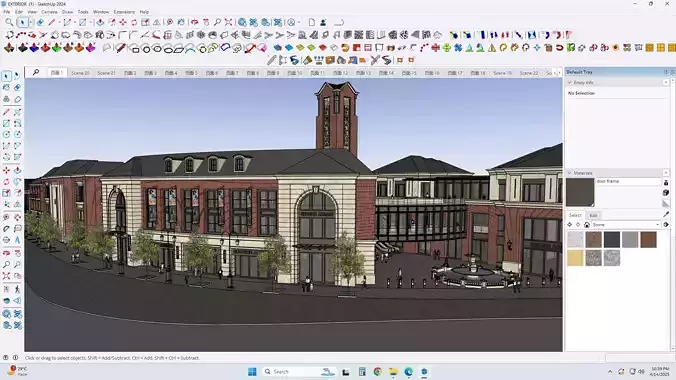Click the new blank document icon
This screenshot has width=676, height=380.
(x=312, y=22)
